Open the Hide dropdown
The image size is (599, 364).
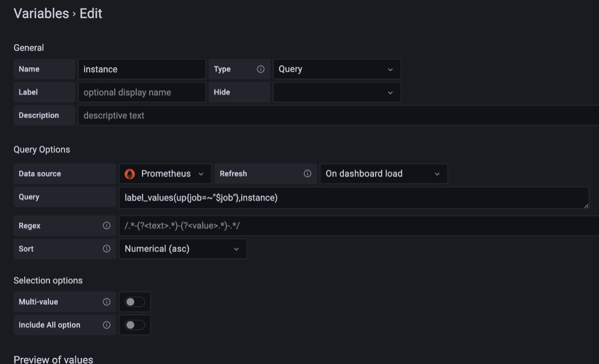[336, 92]
